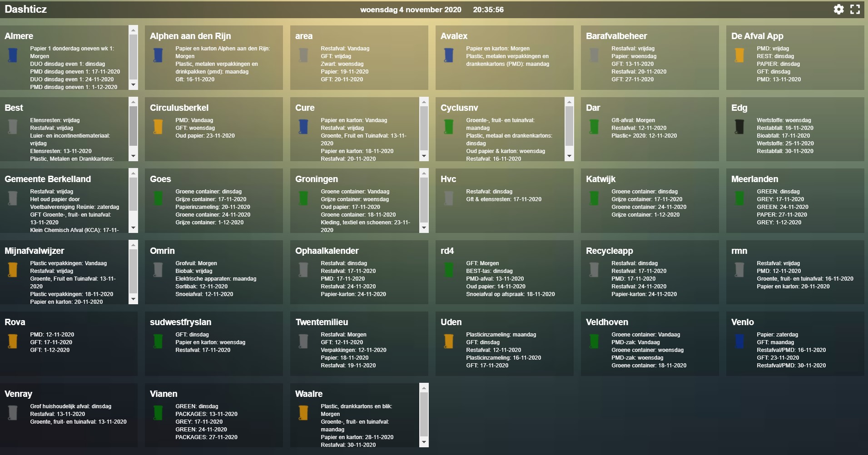Click the blue bin icon in Cure
The width and height of the screenshot is (868, 455).
click(x=303, y=127)
